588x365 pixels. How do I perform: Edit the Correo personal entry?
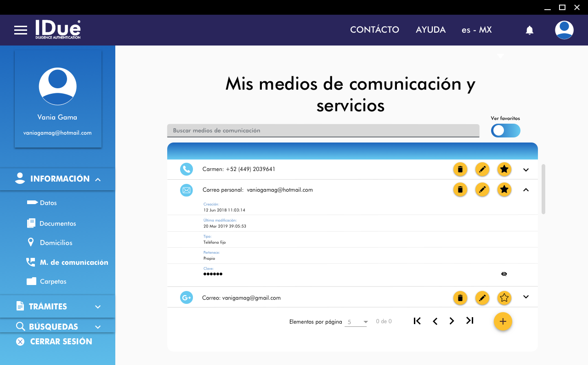coord(482,189)
